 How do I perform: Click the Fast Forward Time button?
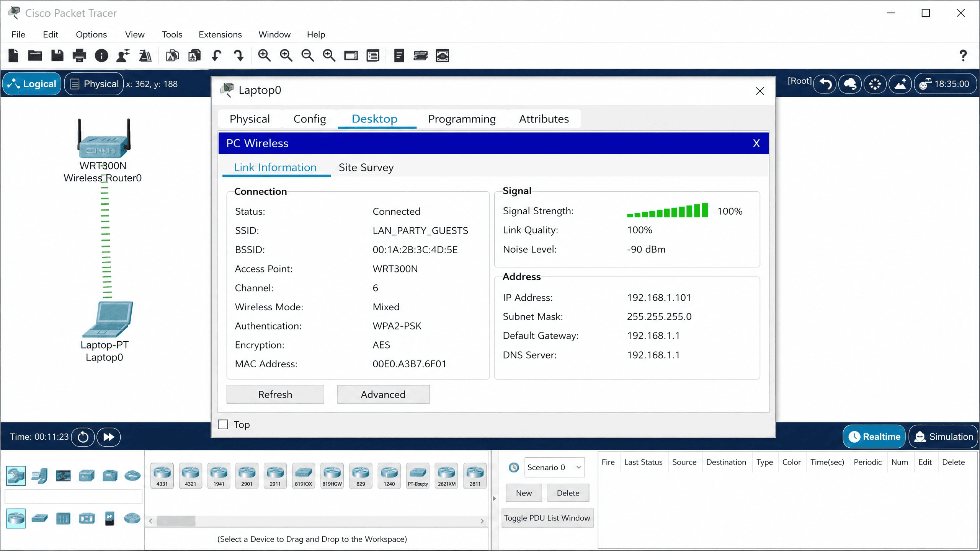tap(109, 437)
